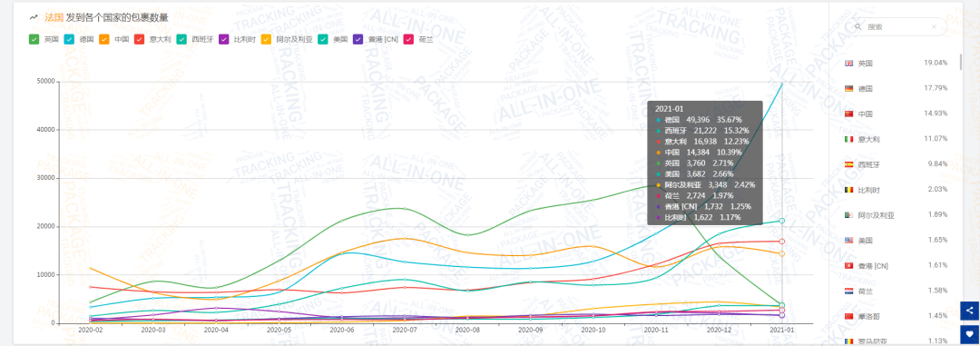
Task: Uncheck the 德国 legend checkbox
Action: pos(69,39)
